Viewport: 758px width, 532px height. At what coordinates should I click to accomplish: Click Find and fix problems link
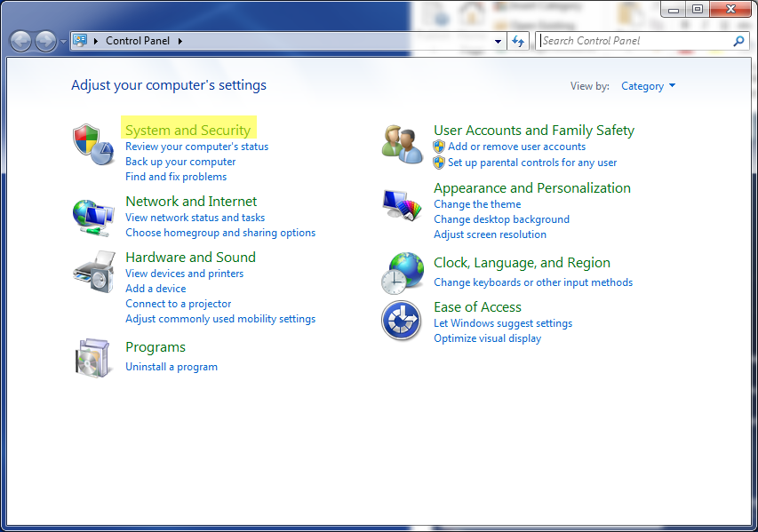pyautogui.click(x=176, y=177)
